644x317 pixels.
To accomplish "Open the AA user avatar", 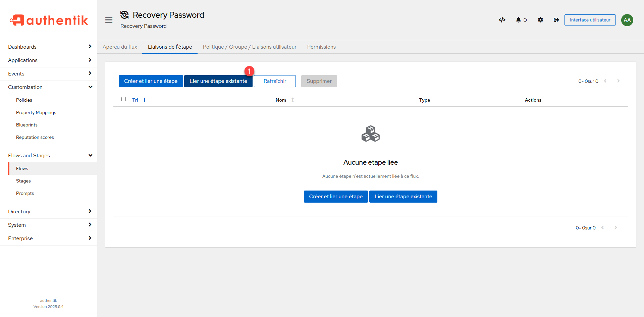I will (x=627, y=20).
